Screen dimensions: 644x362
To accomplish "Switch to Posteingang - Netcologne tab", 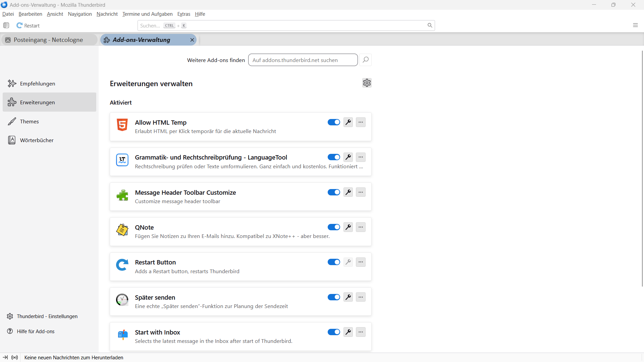I will click(48, 40).
